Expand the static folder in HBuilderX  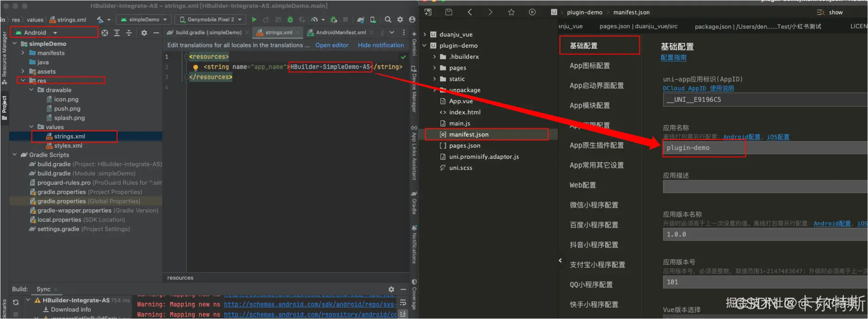434,79
